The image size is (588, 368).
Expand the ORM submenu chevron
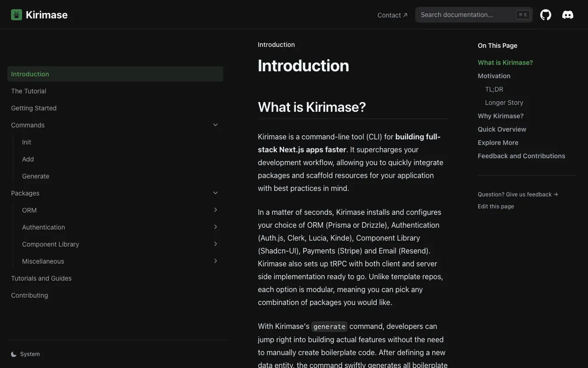click(215, 210)
